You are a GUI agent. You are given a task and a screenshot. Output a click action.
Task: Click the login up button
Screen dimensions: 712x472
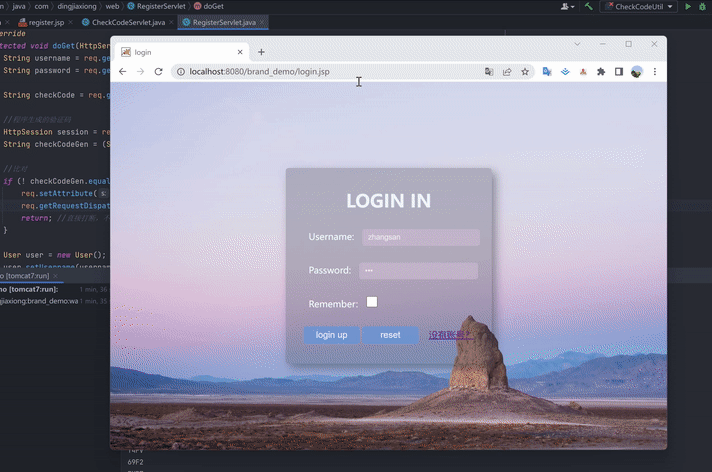tap(331, 335)
